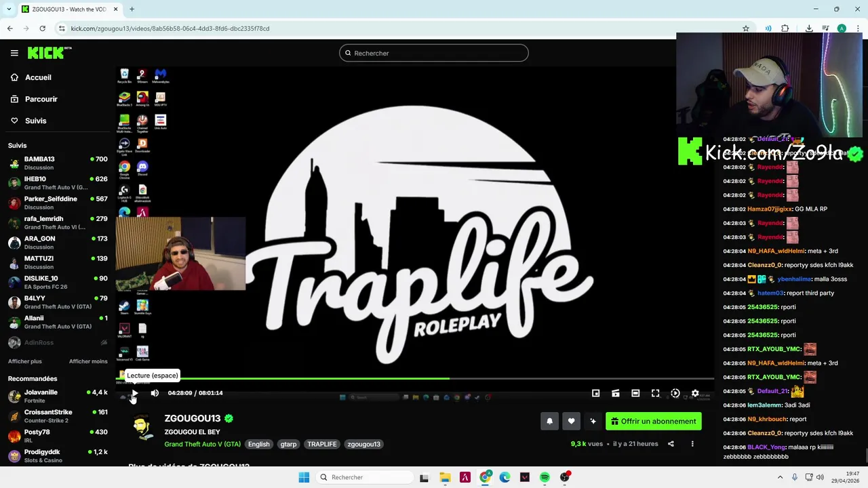Viewport: 868px width, 488px height.
Task: Click the Kick logo
Action: tap(49, 53)
